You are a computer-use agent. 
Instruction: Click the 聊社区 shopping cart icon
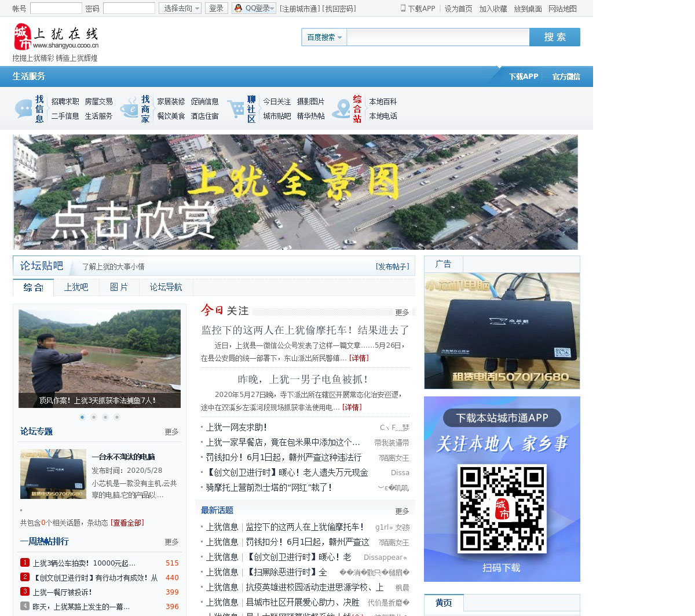pos(235,108)
